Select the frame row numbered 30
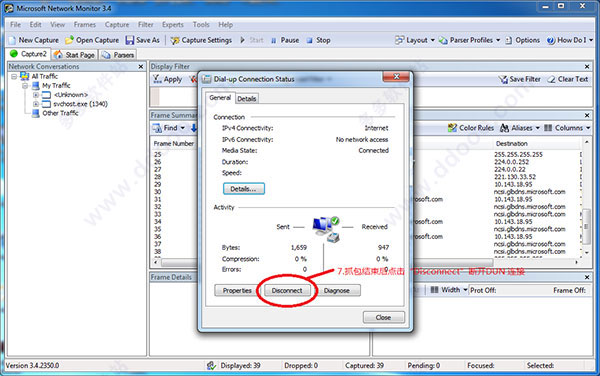 158,192
